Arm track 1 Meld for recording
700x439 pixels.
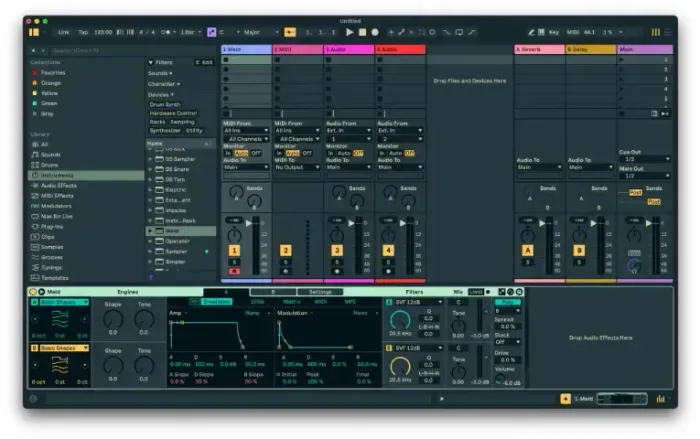234,271
